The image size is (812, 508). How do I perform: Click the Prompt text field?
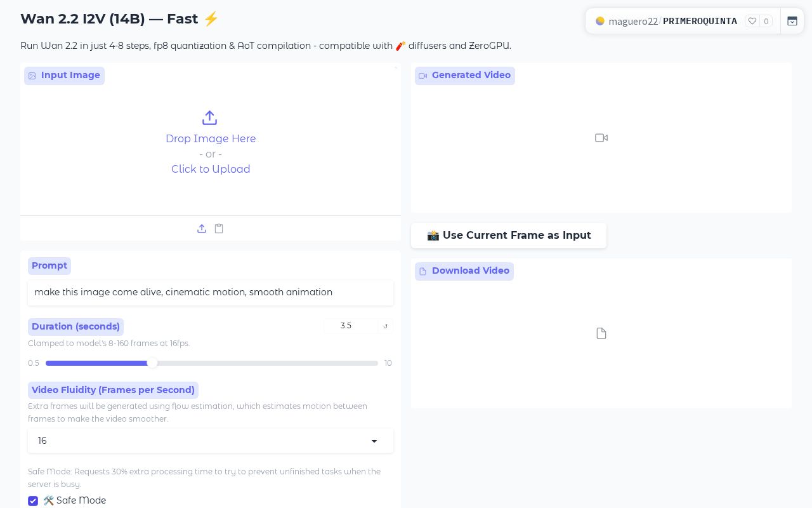coord(211,293)
